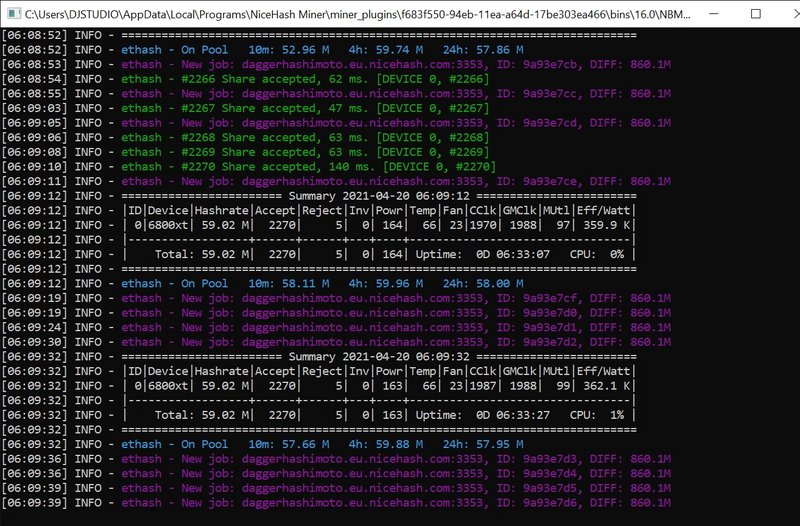
Task: Select the share #2266 accepted line
Action: click(305, 79)
